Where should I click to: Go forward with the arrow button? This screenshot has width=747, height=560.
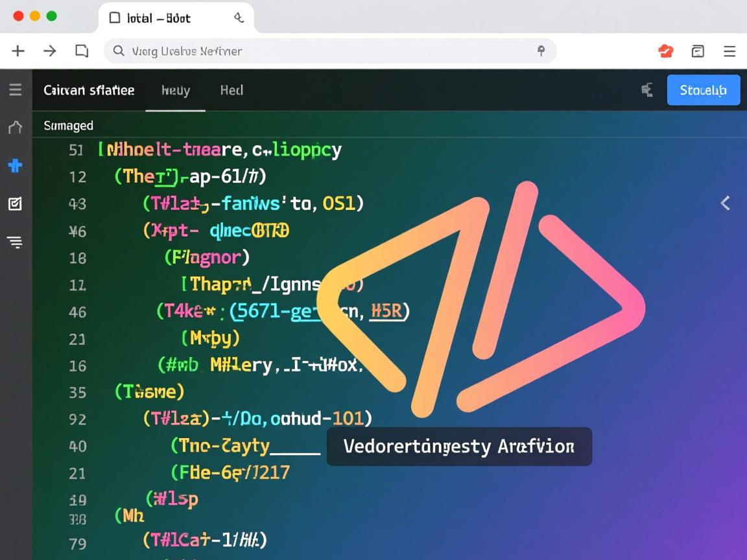50,51
